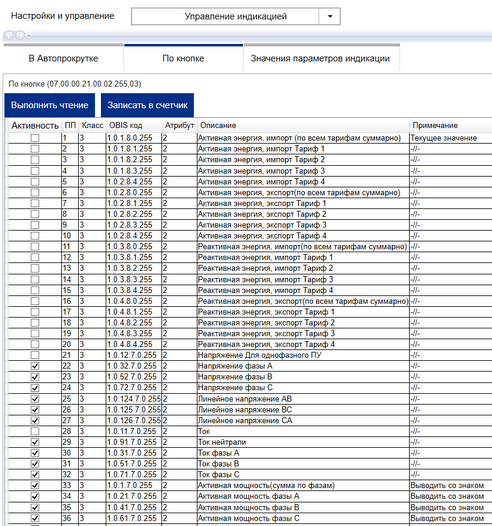Open 'Значения параметров индикации' tab
This screenshot has height=526, width=492.
point(320,58)
